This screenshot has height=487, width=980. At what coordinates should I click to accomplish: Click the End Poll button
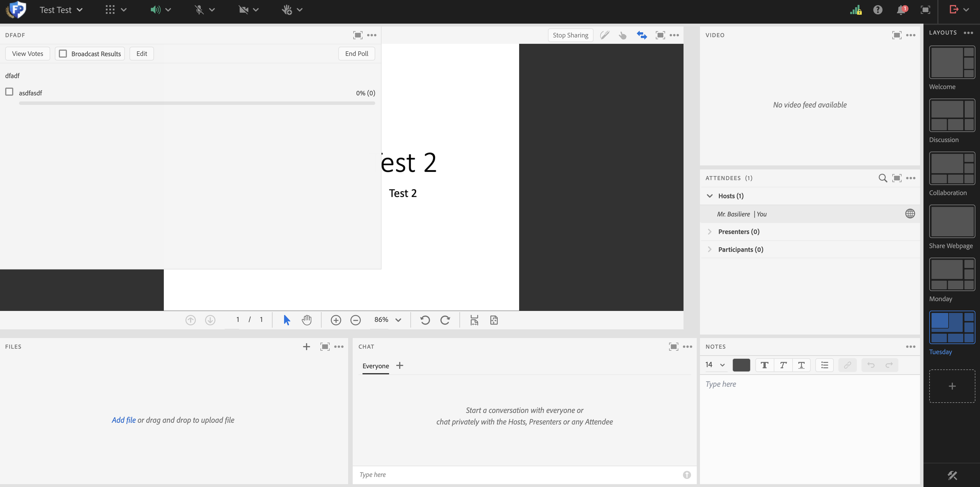356,54
